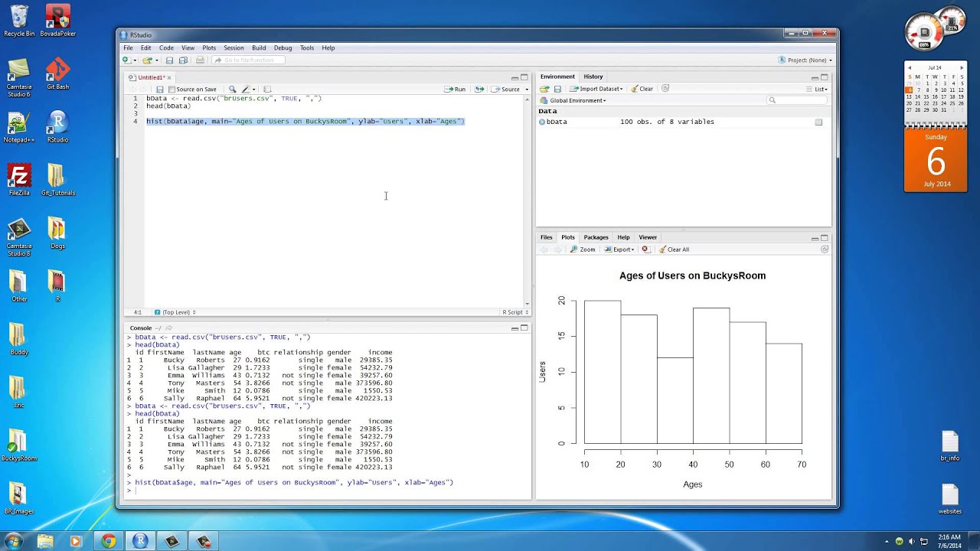The image size is (980, 551).
Task: Expand the bData object details
Action: click(542, 122)
